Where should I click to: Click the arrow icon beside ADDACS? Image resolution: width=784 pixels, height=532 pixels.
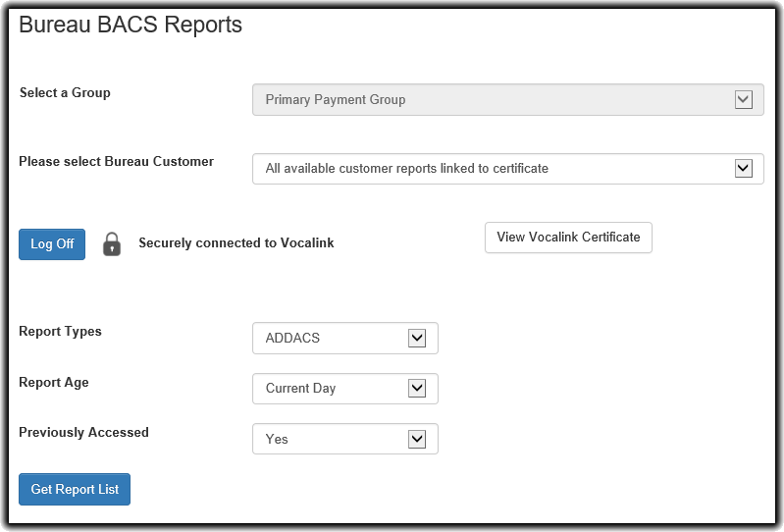417,338
